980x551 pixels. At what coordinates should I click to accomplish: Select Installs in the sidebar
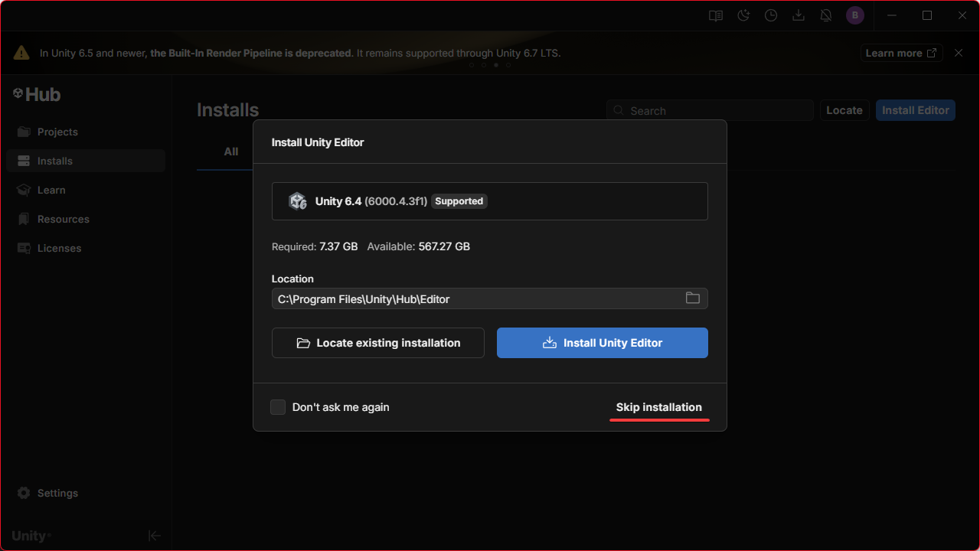pyautogui.click(x=86, y=161)
